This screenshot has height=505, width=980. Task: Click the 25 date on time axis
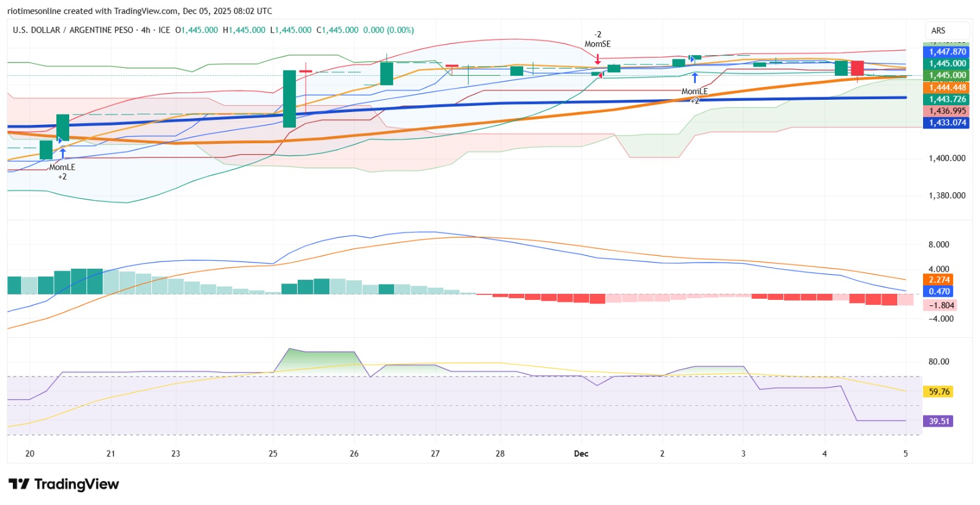coord(273,454)
